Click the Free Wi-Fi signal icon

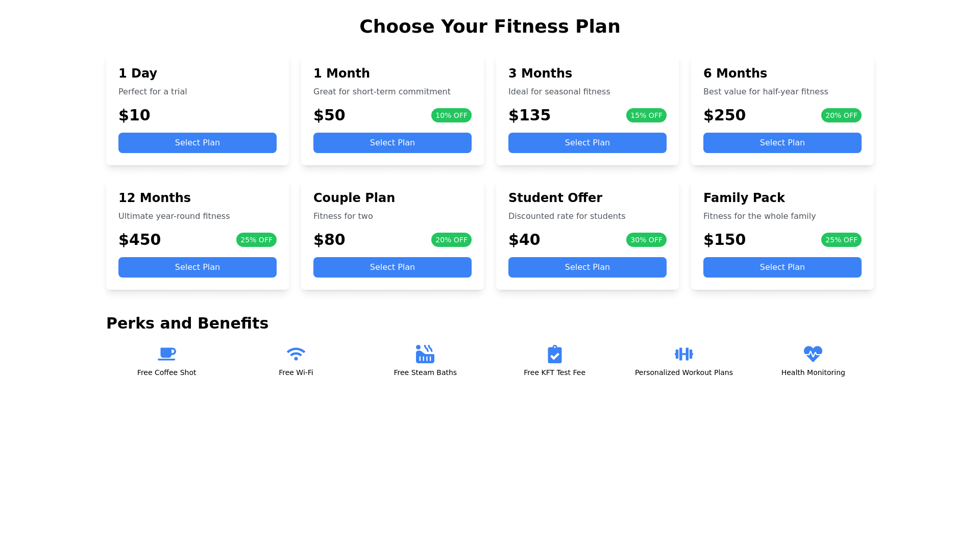pos(296,354)
